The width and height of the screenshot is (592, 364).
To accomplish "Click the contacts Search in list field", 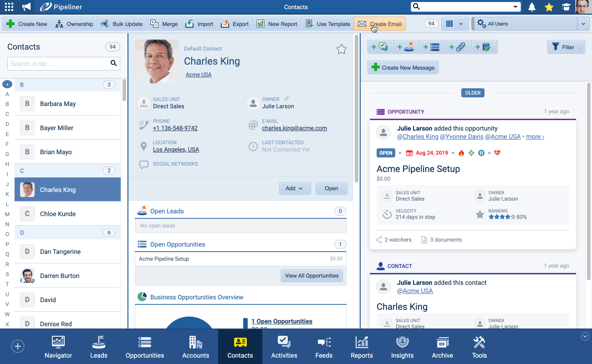I will coord(58,64).
